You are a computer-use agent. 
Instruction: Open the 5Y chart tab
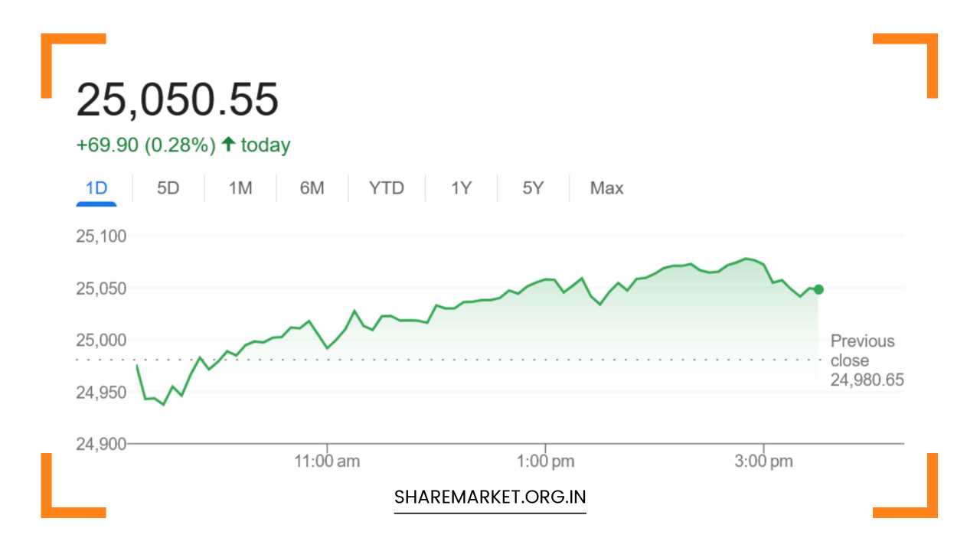[x=533, y=188]
